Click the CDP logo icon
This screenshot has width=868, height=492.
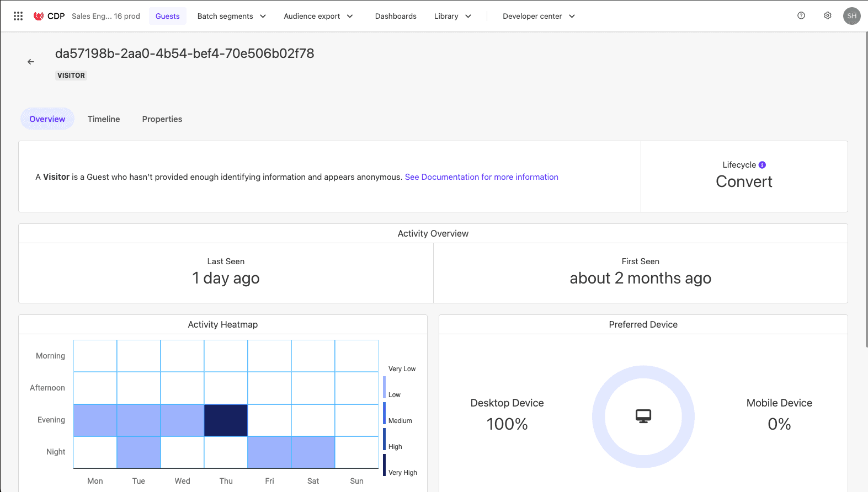(39, 16)
